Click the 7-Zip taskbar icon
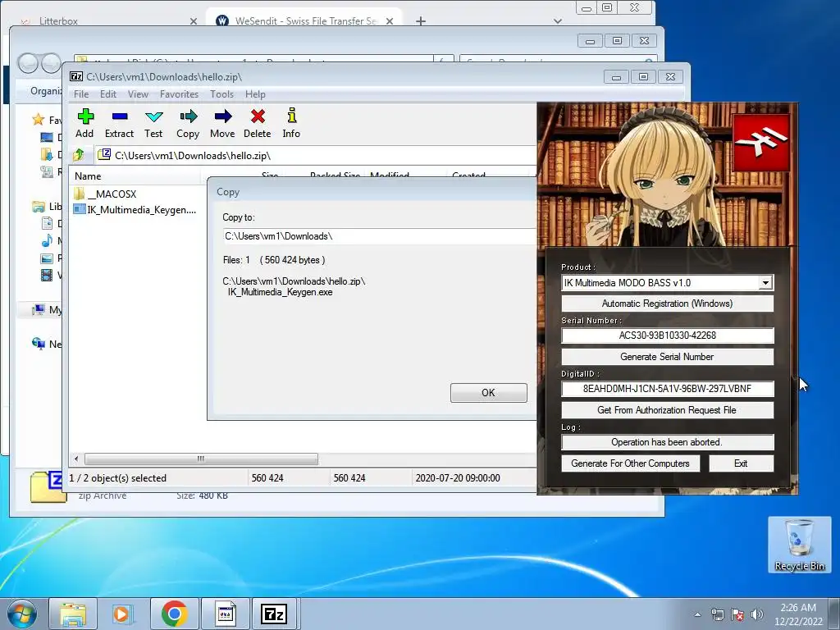Screen dimensions: 840x630 (x=274, y=614)
